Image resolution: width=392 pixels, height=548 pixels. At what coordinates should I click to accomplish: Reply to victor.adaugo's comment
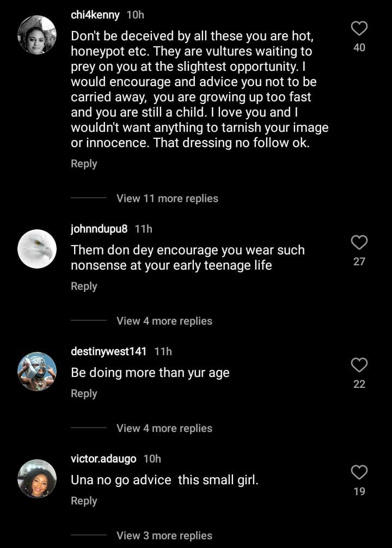click(x=84, y=501)
